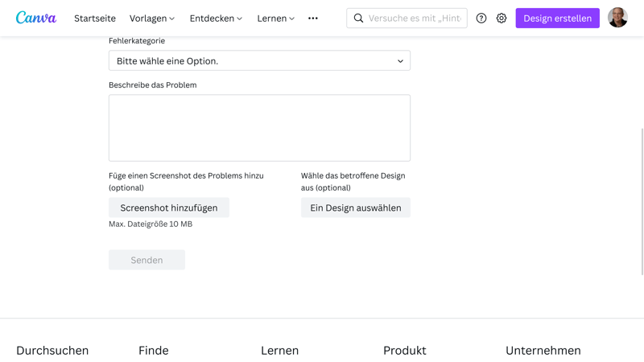Click Ein Design auswählen button
This screenshot has height=362, width=644.
click(356, 208)
